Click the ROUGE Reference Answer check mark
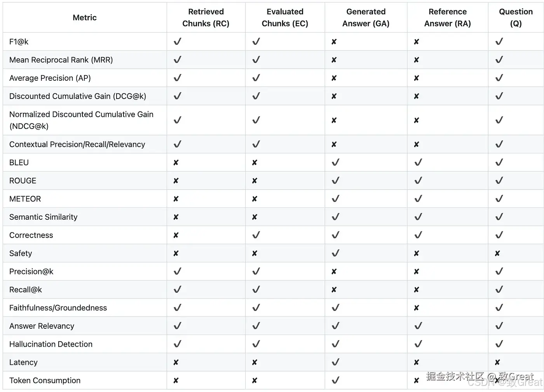Screen dimensions: 544x392 coord(418,180)
